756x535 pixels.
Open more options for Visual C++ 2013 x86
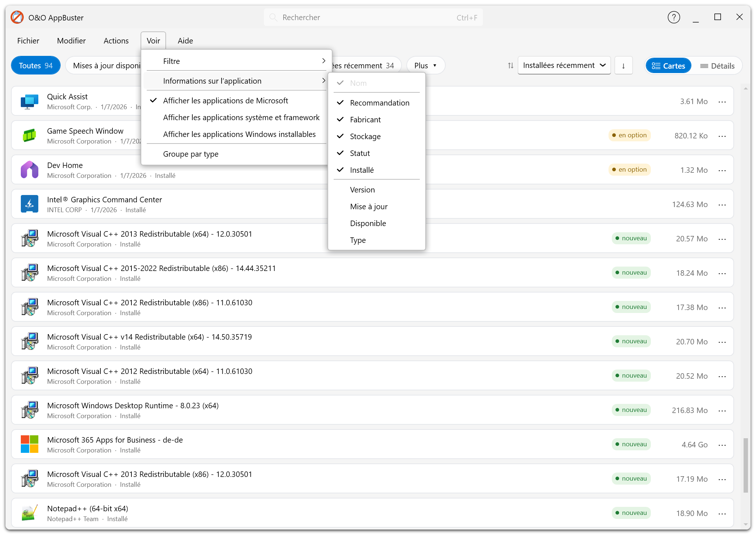tap(722, 479)
